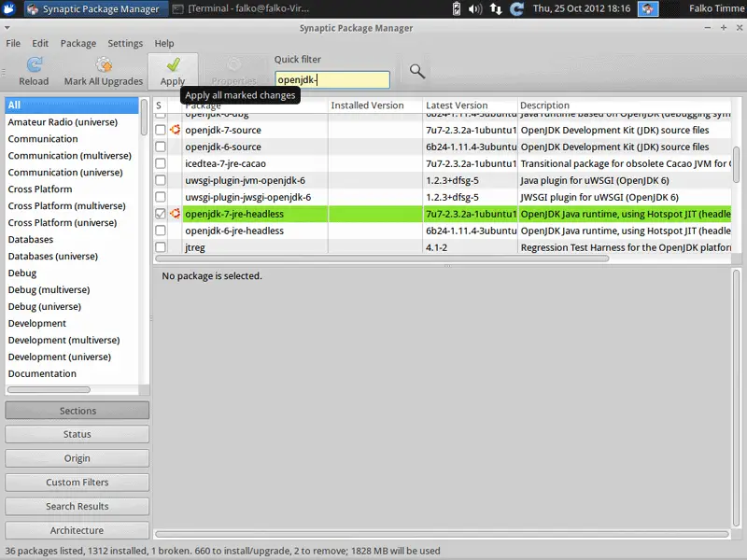
Task: Check the icedtea-7-jre-cacao package checkbox
Action: coord(161,163)
